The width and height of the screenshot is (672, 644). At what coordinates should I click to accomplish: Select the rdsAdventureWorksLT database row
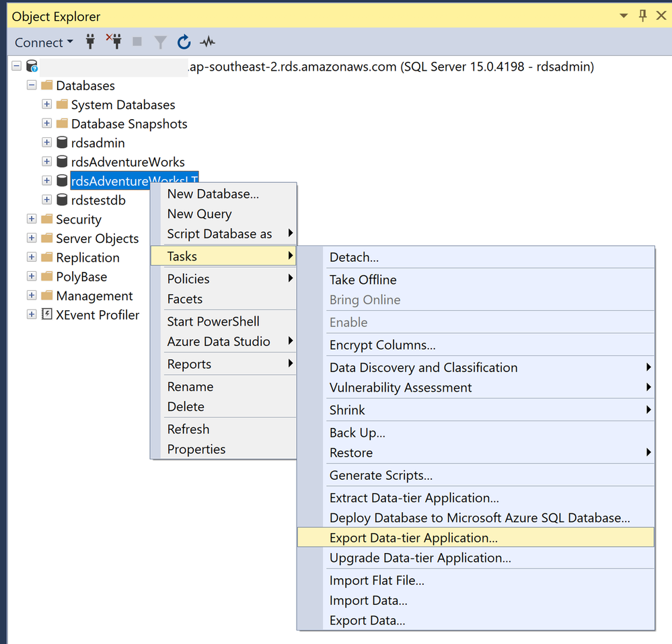(134, 180)
